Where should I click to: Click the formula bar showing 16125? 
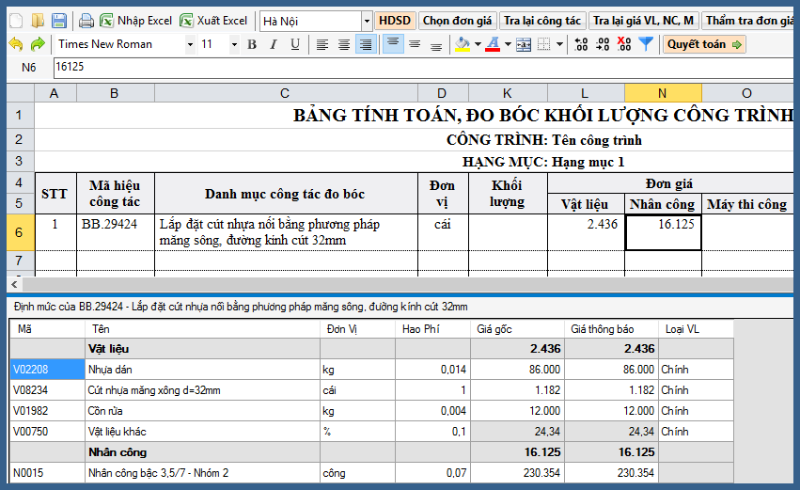pyautogui.click(x=423, y=67)
